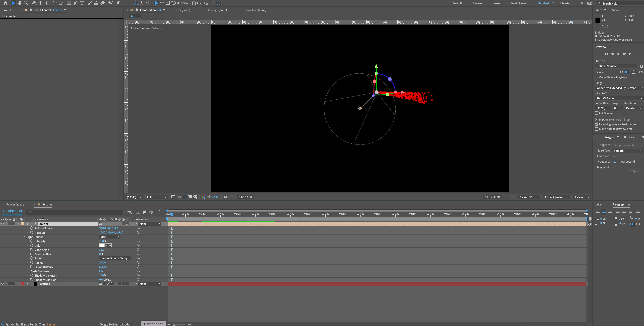Switch to the Audio panel tab
644x326 pixels.
pos(615,10)
